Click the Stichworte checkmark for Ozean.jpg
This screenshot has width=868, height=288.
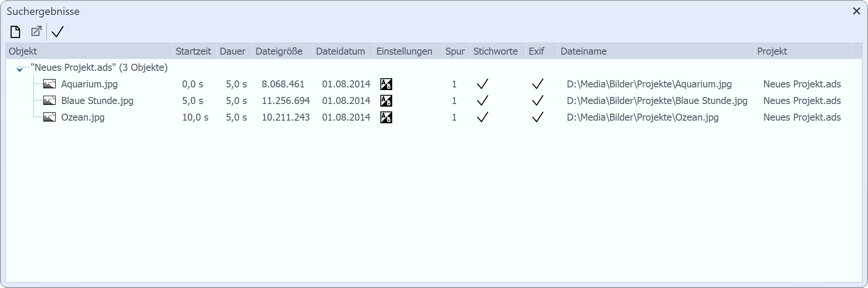point(483,117)
